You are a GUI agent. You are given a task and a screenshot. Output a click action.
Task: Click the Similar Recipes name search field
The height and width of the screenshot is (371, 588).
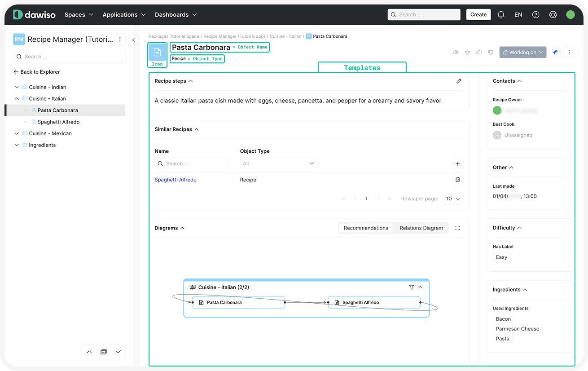(191, 164)
